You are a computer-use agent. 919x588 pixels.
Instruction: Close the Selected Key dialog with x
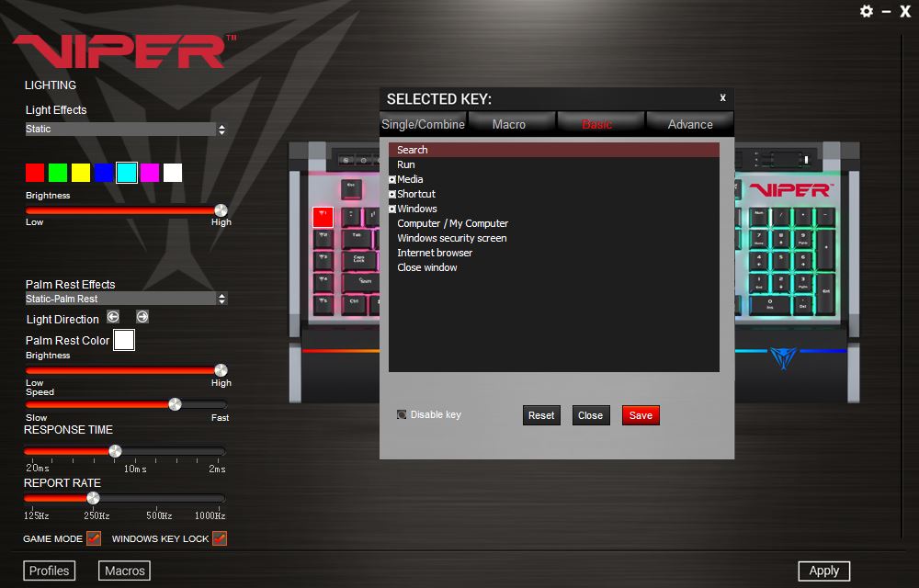click(x=722, y=97)
